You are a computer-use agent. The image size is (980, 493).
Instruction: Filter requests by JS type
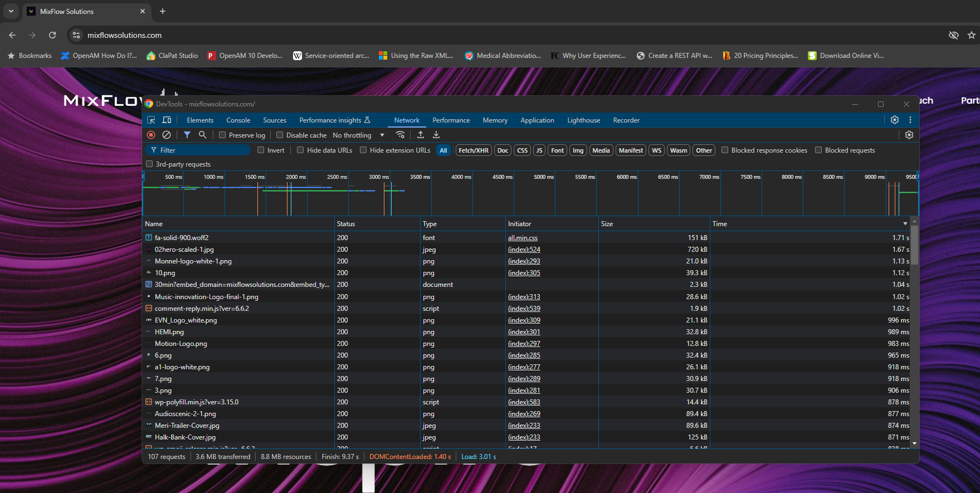(x=539, y=150)
